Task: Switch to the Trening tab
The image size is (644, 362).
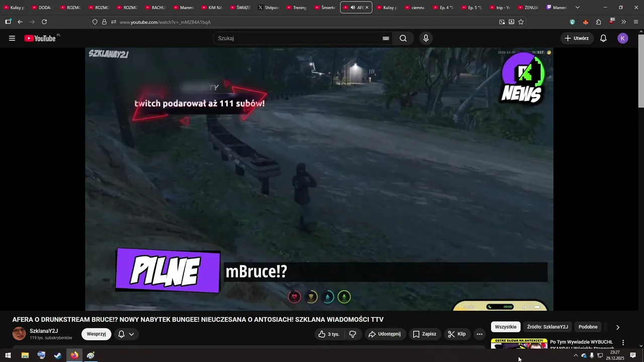Action: tap(297, 8)
